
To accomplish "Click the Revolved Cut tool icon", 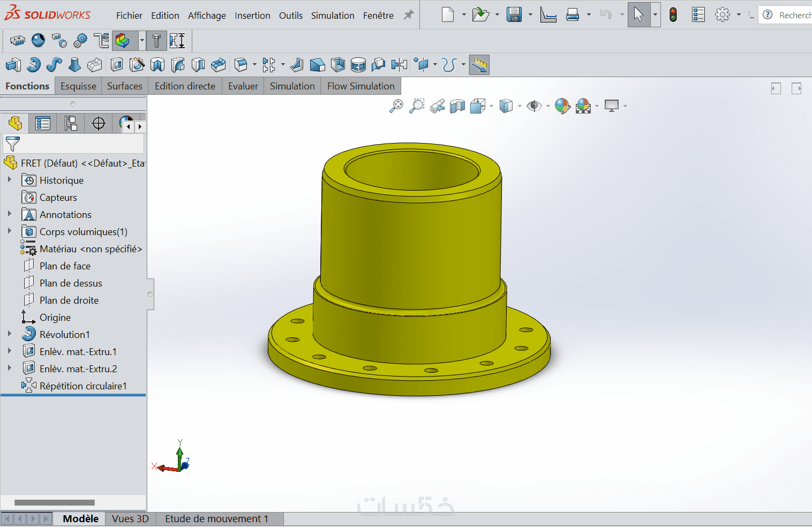I will [157, 65].
